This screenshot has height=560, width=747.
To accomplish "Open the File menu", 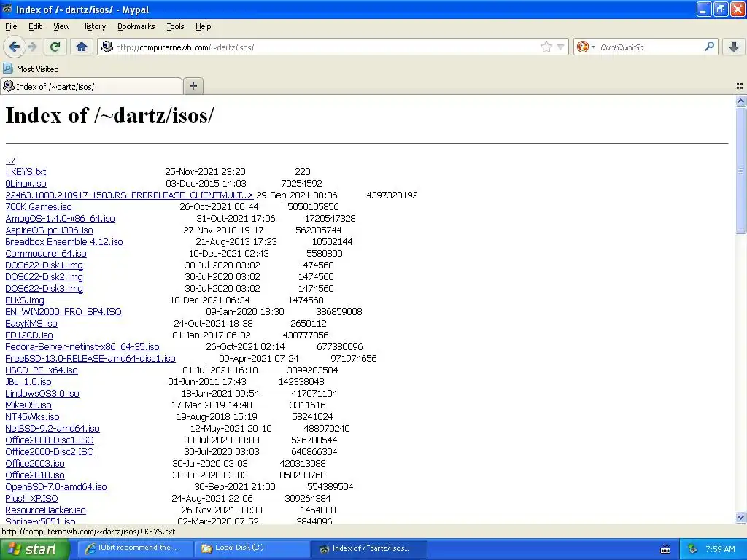I will (11, 26).
